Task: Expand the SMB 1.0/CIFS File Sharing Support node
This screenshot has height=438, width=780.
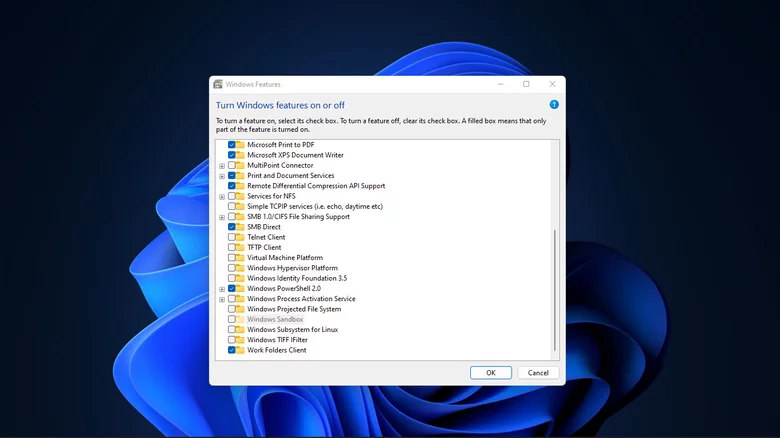Action: pyautogui.click(x=222, y=217)
